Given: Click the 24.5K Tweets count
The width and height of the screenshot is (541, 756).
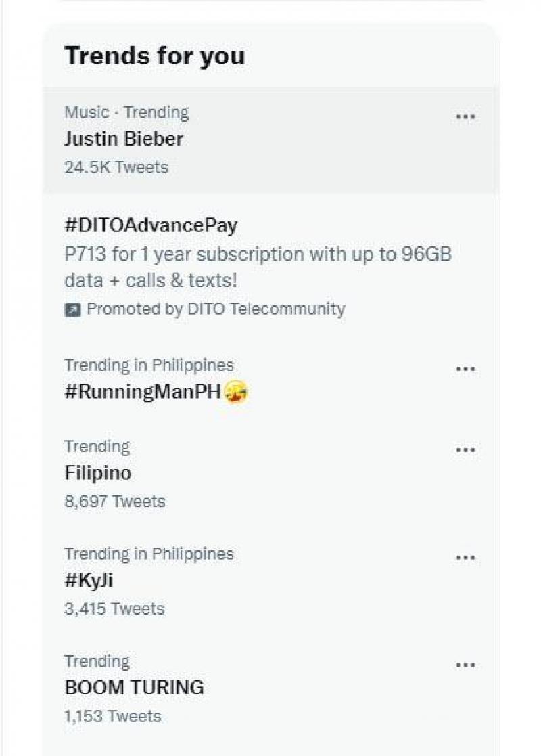Looking at the screenshot, I should (x=116, y=167).
